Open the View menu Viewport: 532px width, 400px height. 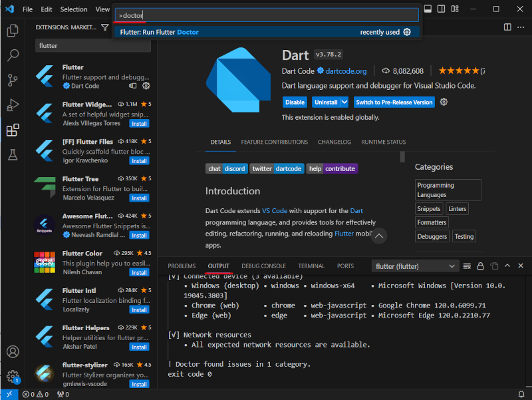pyautogui.click(x=102, y=9)
